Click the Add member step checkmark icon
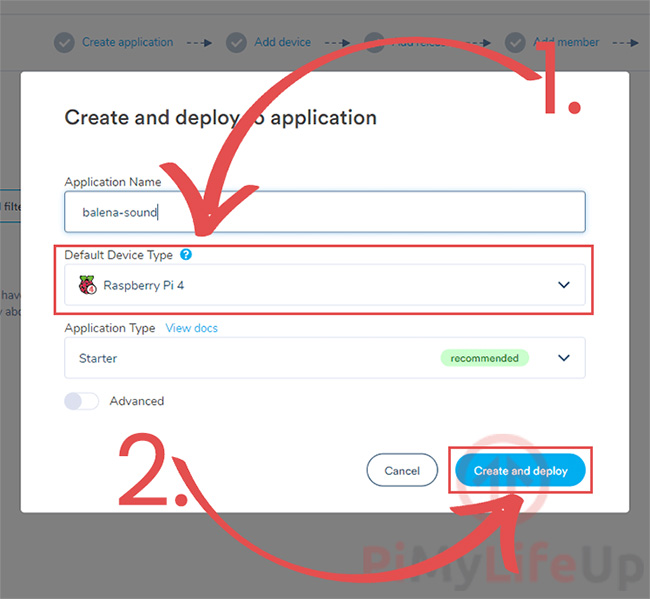Image resolution: width=650 pixels, height=599 pixels. click(x=515, y=42)
